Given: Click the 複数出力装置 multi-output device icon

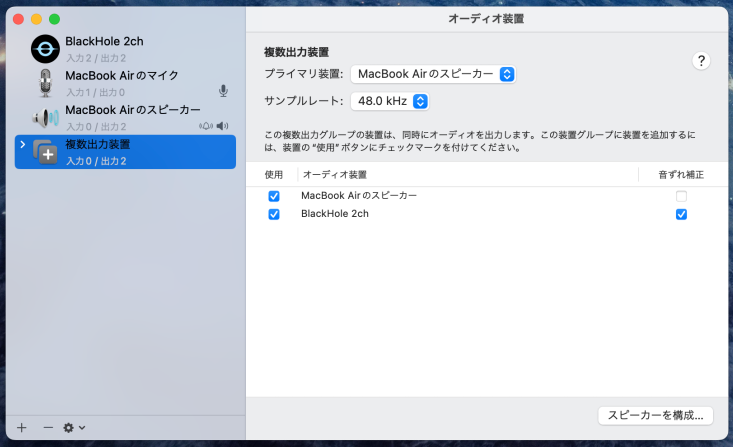Looking at the screenshot, I should [45, 152].
